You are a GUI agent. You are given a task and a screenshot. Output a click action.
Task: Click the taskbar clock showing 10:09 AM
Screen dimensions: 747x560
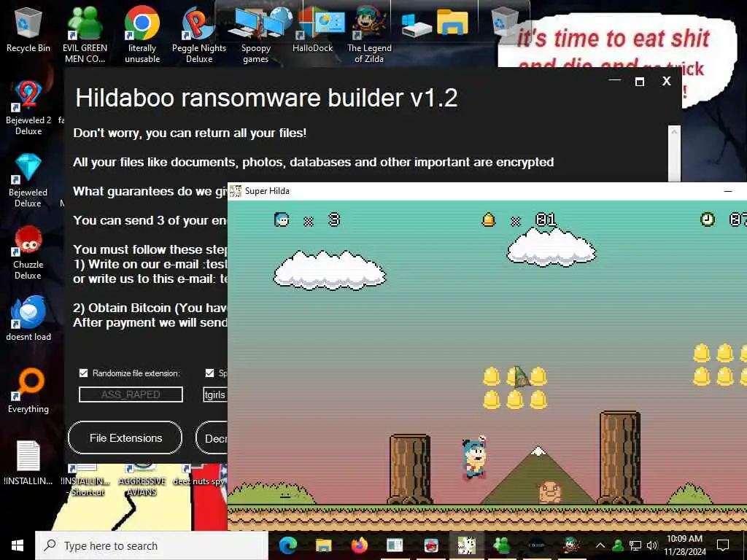(684, 545)
